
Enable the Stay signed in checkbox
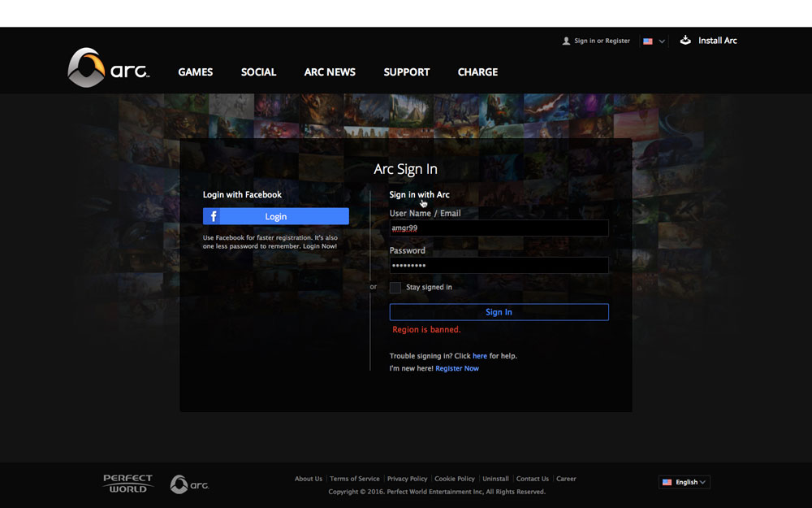pyautogui.click(x=395, y=288)
